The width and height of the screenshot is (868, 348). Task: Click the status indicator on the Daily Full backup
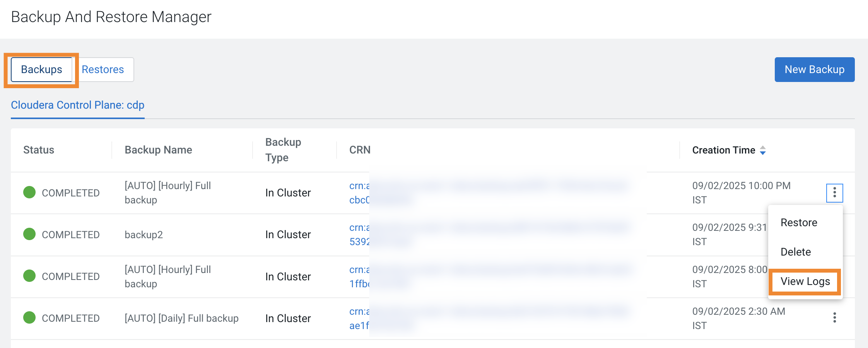[x=29, y=318]
